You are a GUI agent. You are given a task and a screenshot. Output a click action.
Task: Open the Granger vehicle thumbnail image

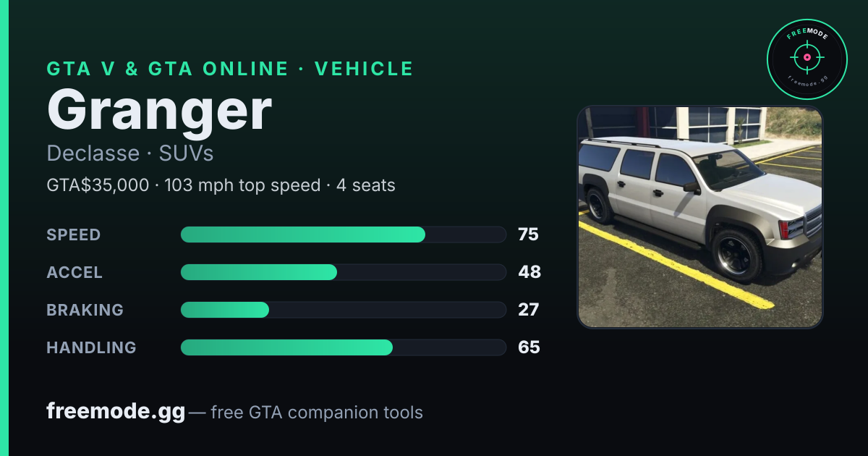(700, 217)
